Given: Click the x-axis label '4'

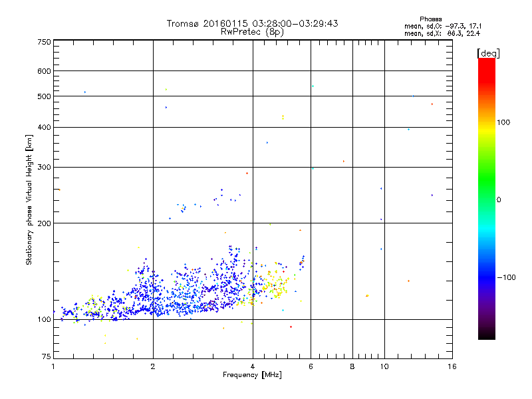Looking at the screenshot, I should [253, 366].
